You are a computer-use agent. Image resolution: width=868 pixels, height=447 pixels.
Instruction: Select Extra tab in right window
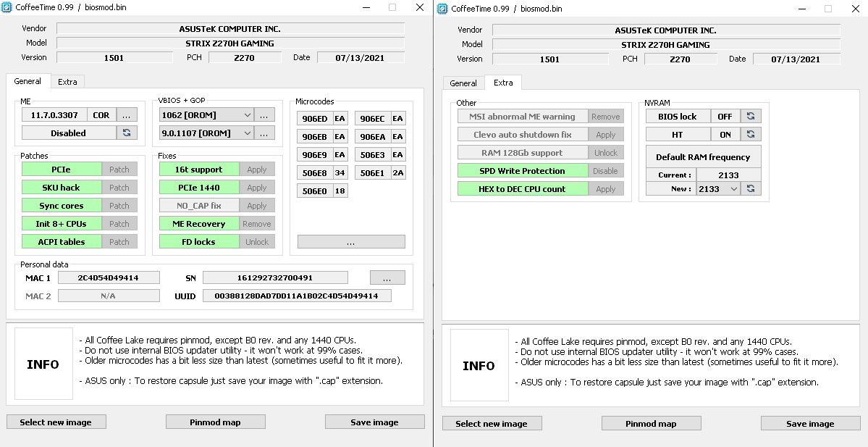pos(502,83)
